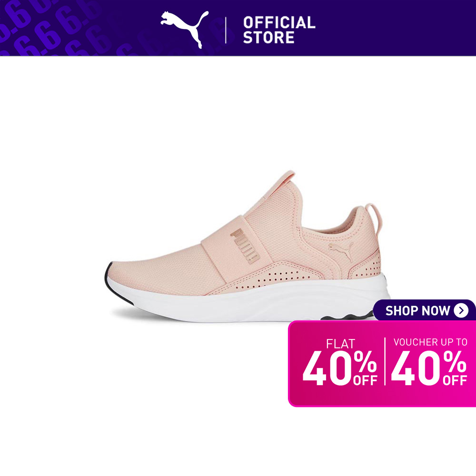The width and height of the screenshot is (476, 476).
Task: Click the divider line beside Puma logo
Action: 226,30
